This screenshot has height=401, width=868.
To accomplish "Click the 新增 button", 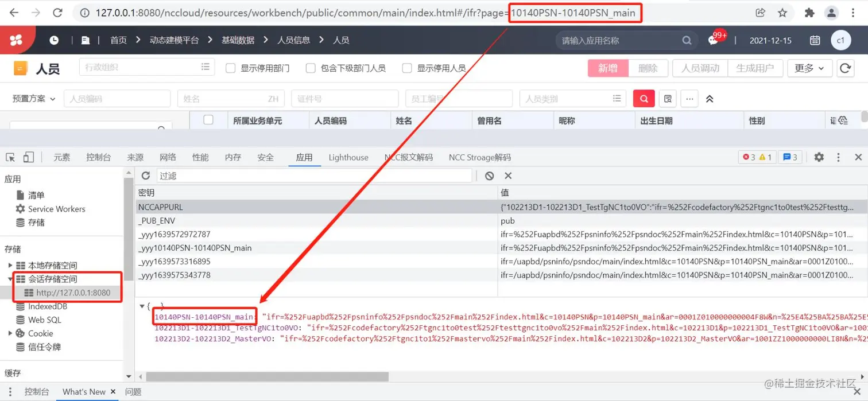I will tap(607, 68).
